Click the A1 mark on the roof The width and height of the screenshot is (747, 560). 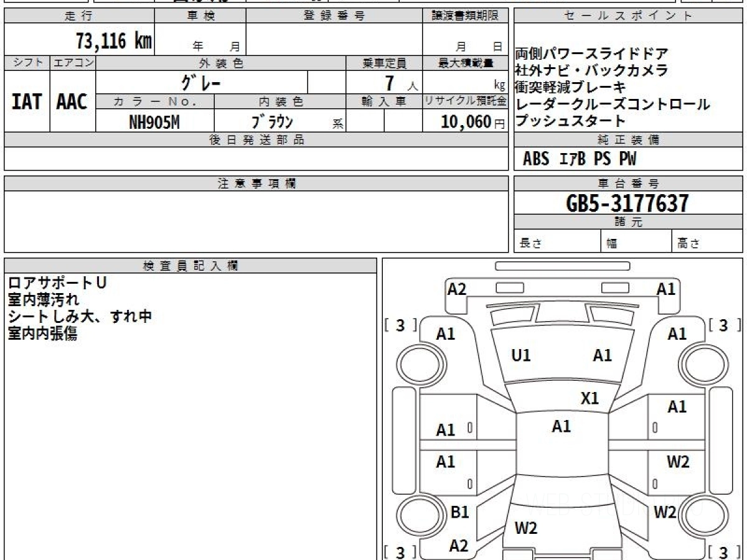tap(561, 426)
